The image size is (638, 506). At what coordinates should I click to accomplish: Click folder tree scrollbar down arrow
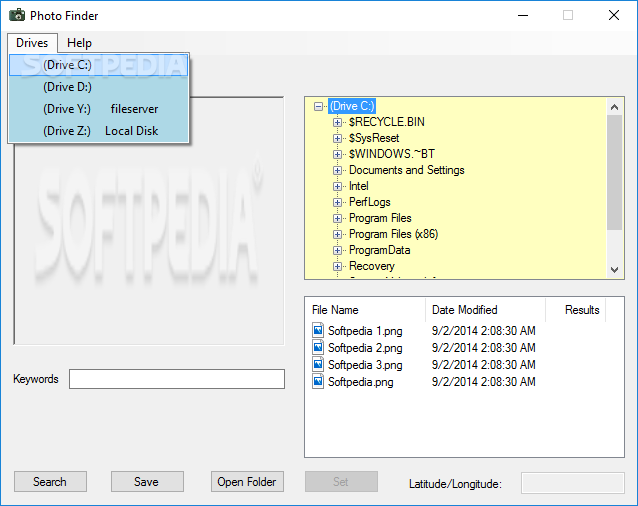coord(614,270)
